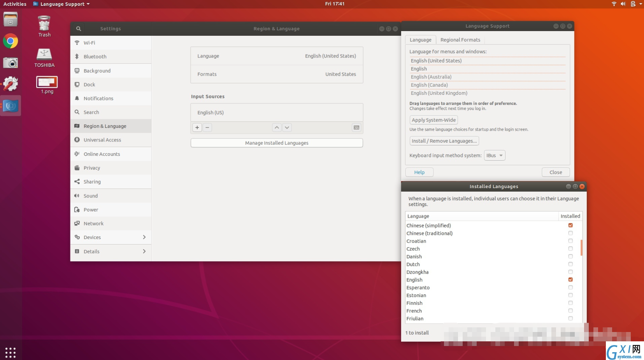The height and width of the screenshot is (360, 644).
Task: Open Universal Access settings panel
Action: coord(111,140)
